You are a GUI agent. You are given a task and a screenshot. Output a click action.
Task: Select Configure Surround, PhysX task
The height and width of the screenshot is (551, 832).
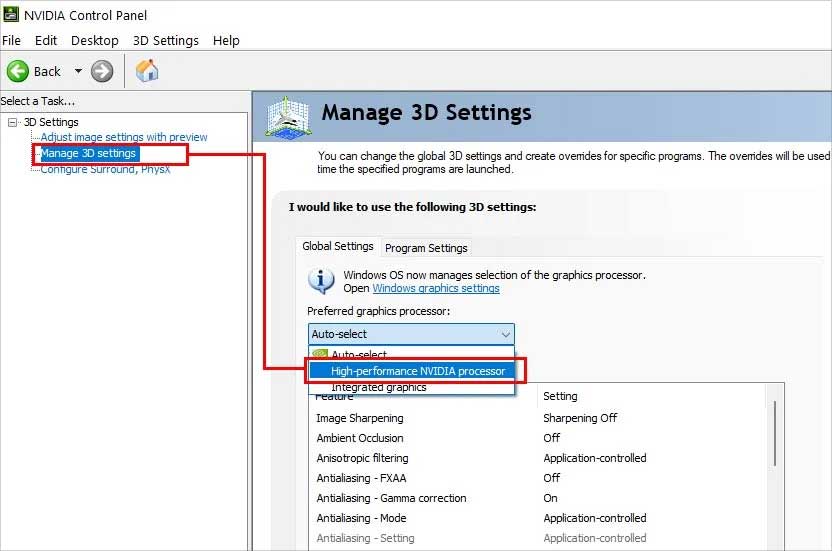pyautogui.click(x=105, y=169)
